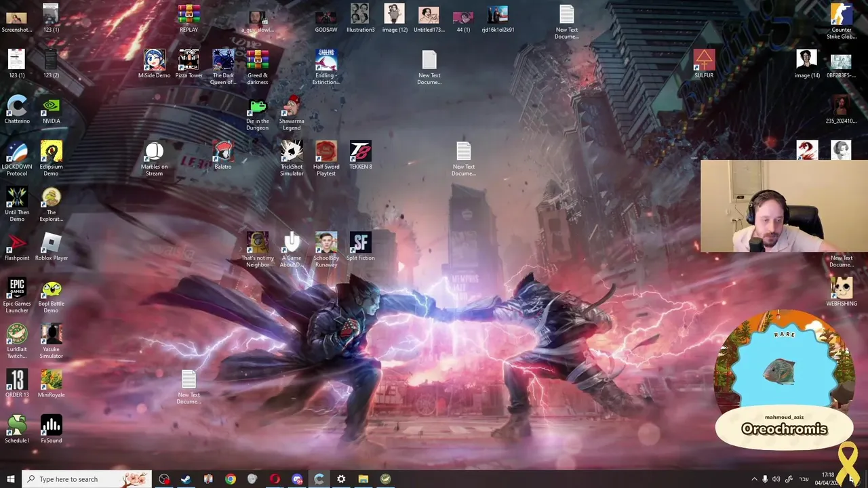The width and height of the screenshot is (868, 488).
Task: Launch Shawarma Legend game icon
Action: 292,113
